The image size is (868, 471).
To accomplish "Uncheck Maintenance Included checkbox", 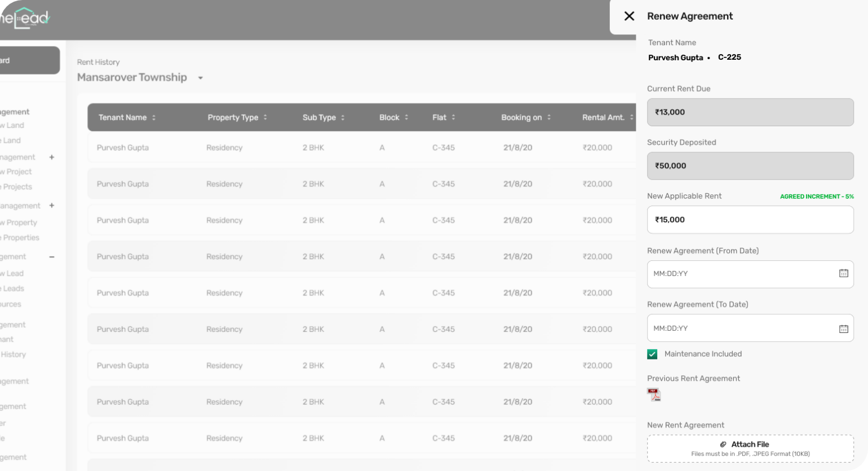I will pyautogui.click(x=652, y=354).
